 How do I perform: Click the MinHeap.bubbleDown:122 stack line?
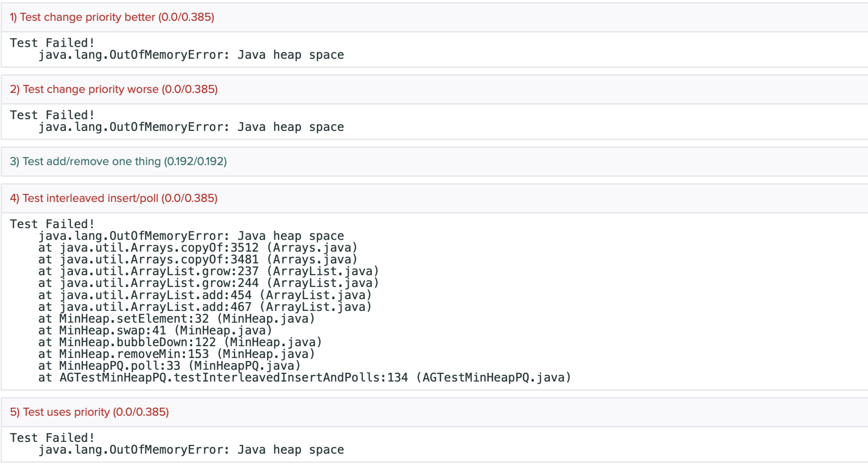coord(180,342)
